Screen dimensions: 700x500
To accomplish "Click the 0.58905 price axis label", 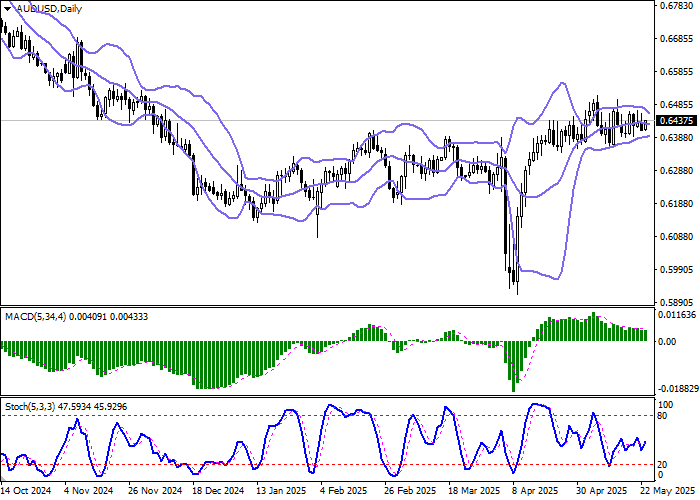I will (x=676, y=302).
